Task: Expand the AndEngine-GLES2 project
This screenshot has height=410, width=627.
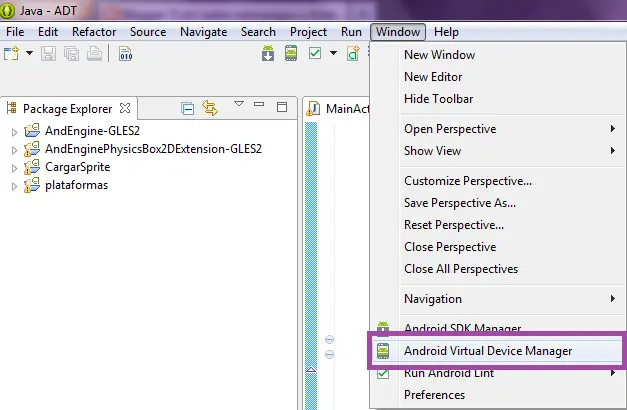Action: click(14, 132)
